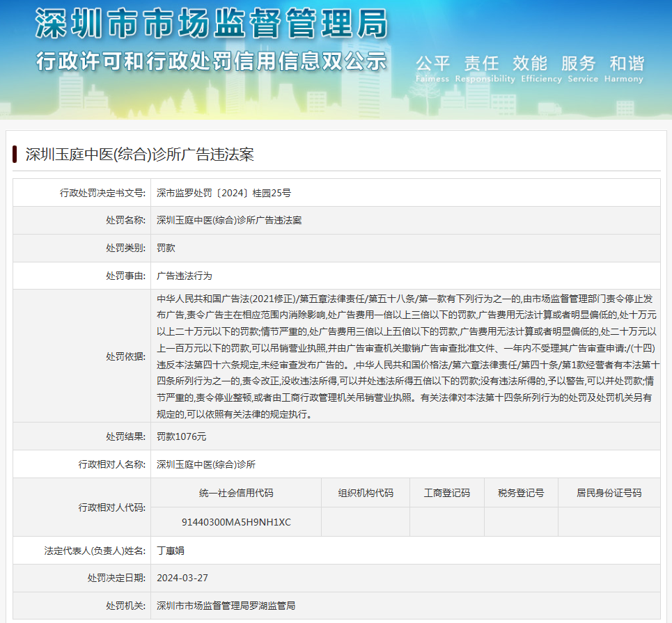Viewport: 672px width, 623px height.
Task: Click the 深圳市市场监督管理局 banner title
Action: pos(211,24)
